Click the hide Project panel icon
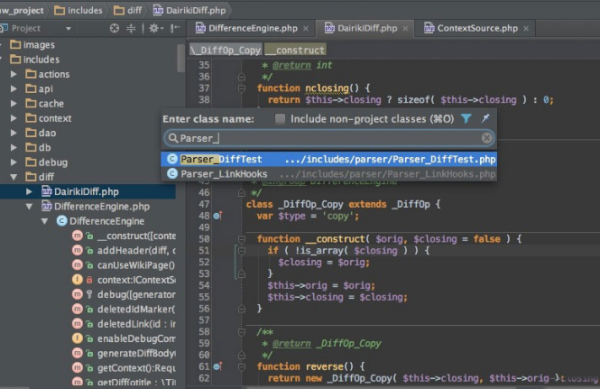 [175, 28]
